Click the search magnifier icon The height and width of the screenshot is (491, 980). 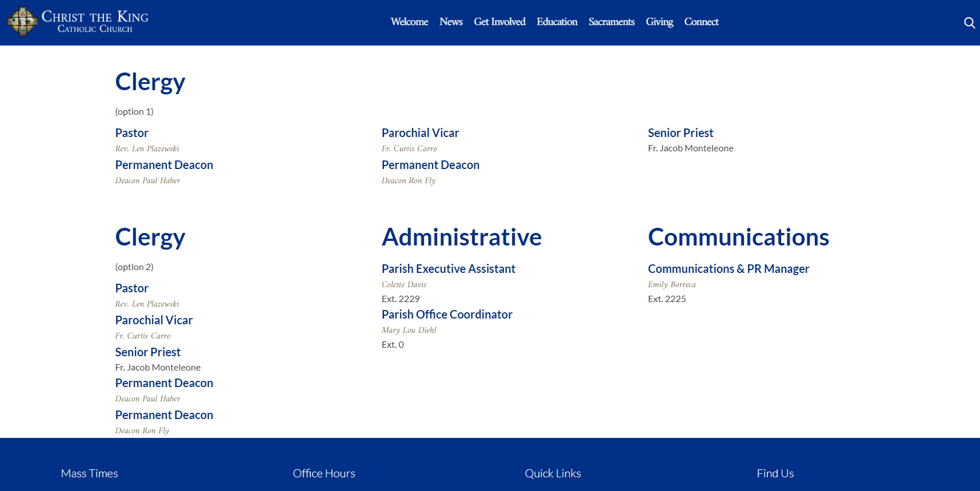[969, 23]
